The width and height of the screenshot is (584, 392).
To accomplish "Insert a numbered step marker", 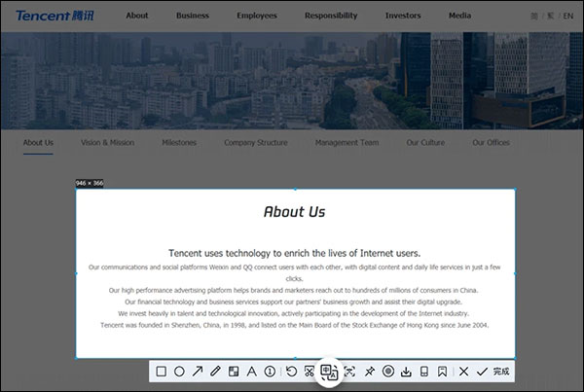I will (x=270, y=372).
